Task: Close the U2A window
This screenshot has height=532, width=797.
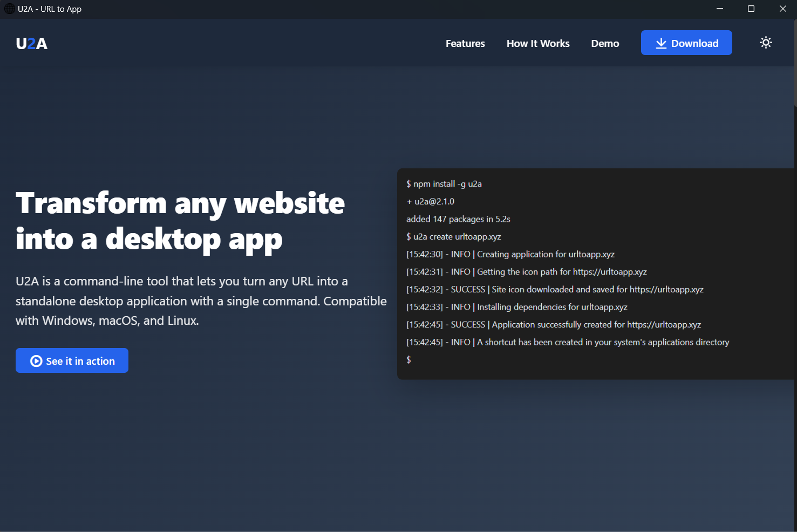Action: click(x=782, y=9)
